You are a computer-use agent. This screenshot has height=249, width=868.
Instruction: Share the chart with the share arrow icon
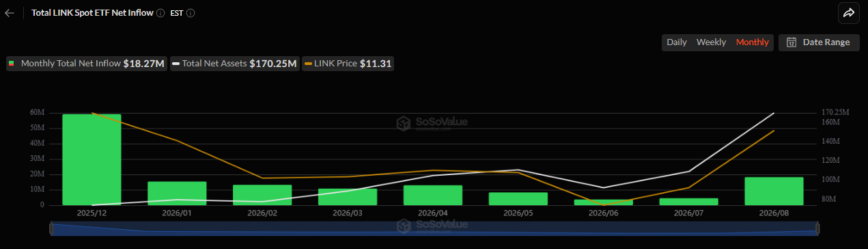coord(848,12)
